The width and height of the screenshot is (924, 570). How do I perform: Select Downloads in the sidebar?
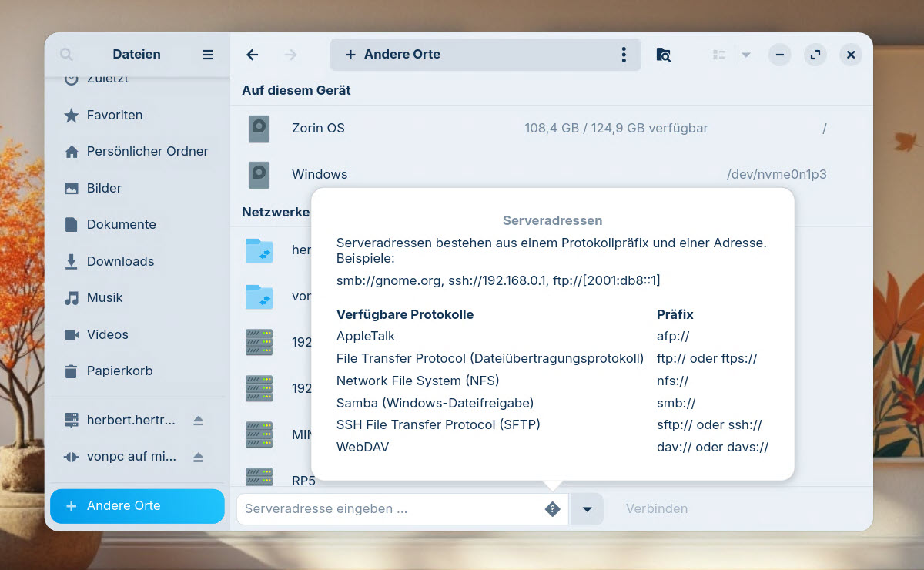(x=120, y=261)
